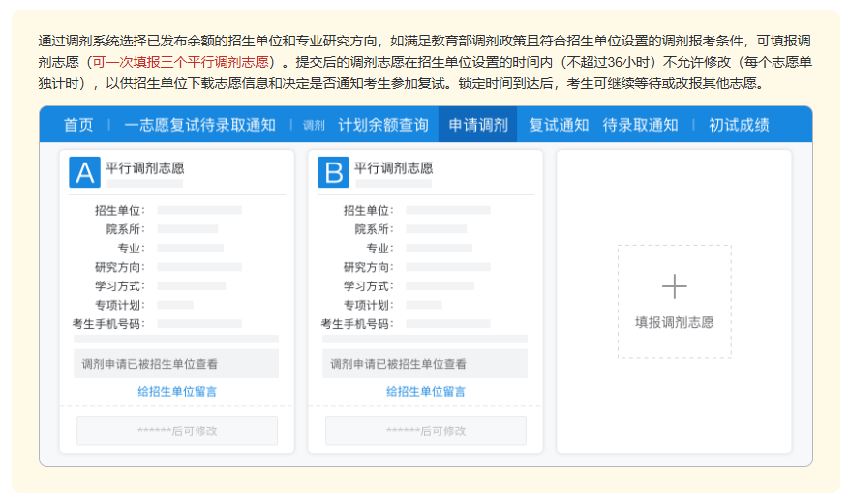
Task: Go to the 首页 tab
Action: point(78,125)
